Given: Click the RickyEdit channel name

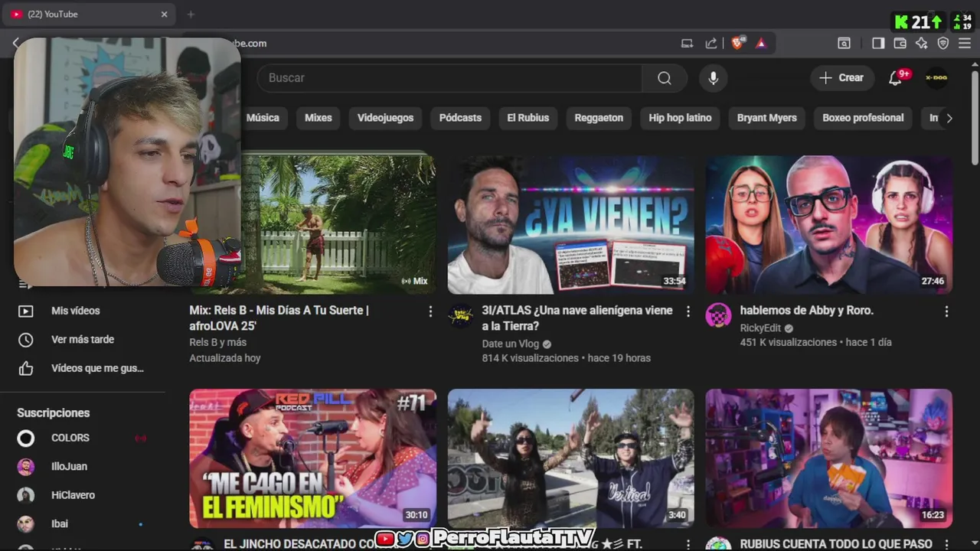Looking at the screenshot, I should tap(759, 328).
